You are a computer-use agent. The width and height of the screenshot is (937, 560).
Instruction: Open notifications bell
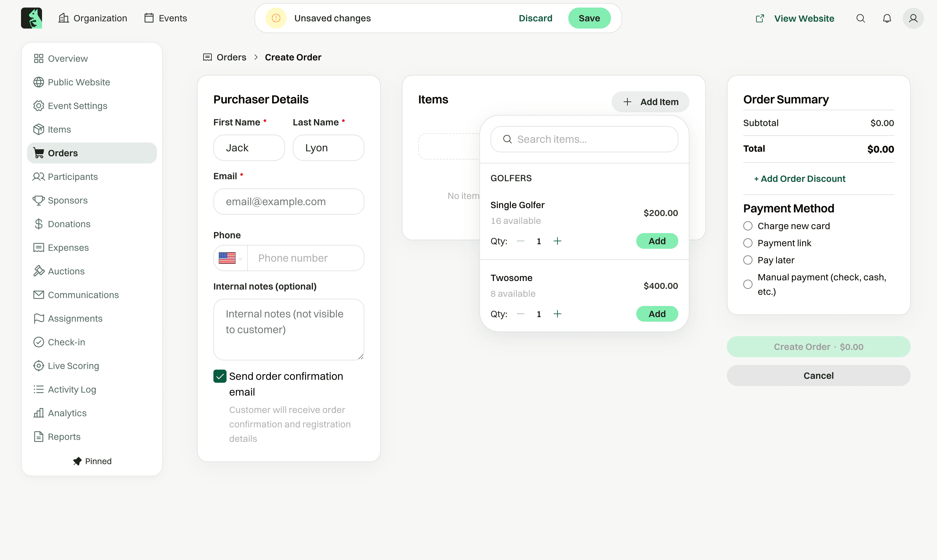pyautogui.click(x=887, y=18)
